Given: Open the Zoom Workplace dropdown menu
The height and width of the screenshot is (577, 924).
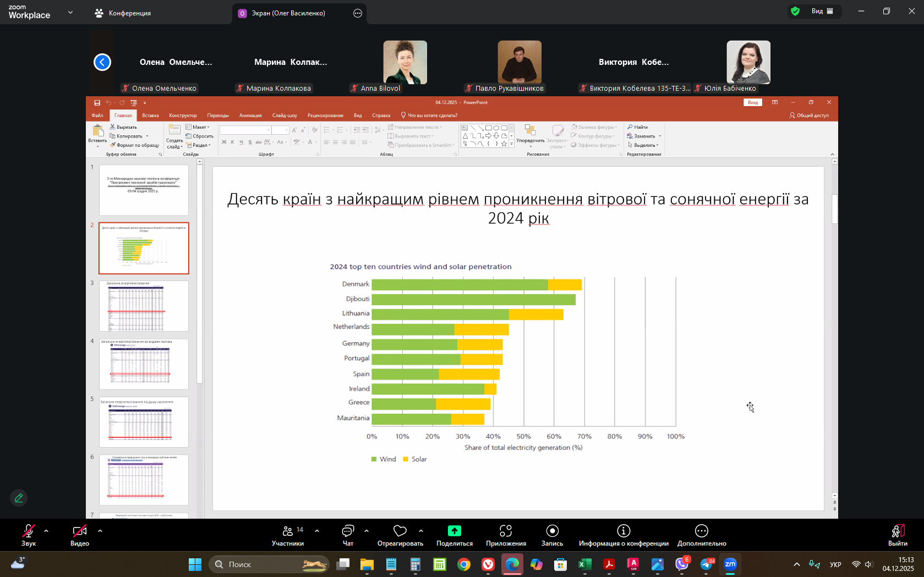Looking at the screenshot, I should point(70,12).
